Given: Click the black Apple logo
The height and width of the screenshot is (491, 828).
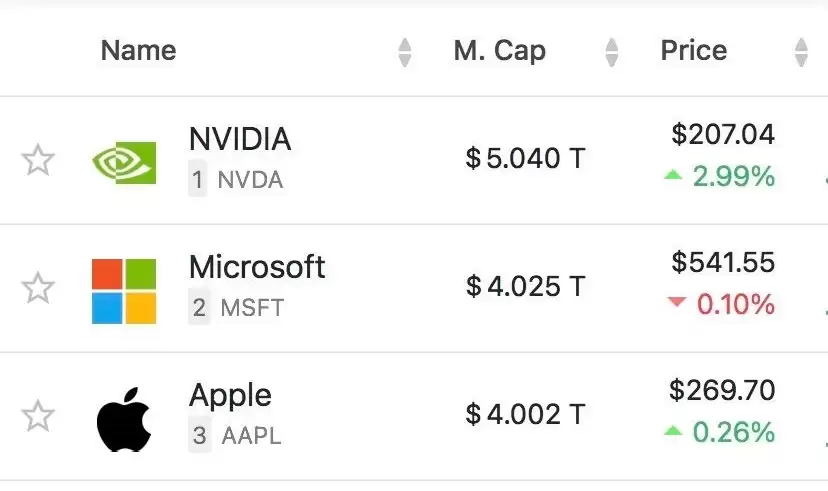Looking at the screenshot, I should [x=124, y=420].
